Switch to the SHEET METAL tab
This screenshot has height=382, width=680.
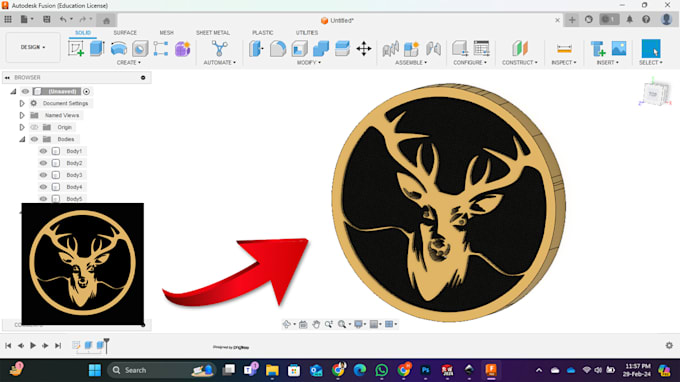coord(212,33)
